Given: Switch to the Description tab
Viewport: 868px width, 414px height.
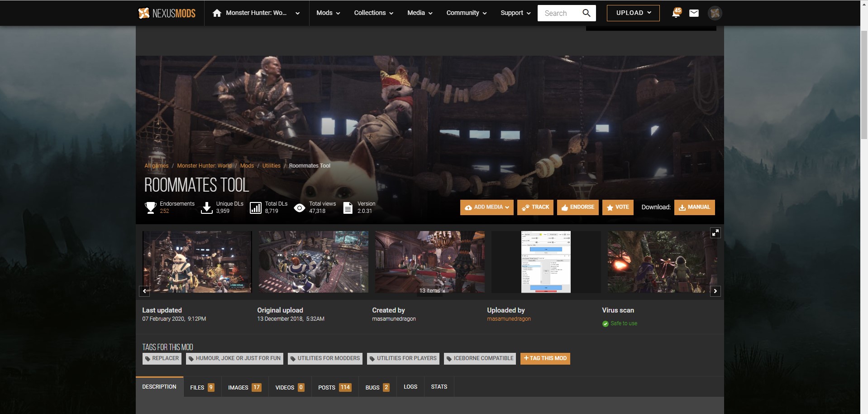Looking at the screenshot, I should click(x=159, y=387).
